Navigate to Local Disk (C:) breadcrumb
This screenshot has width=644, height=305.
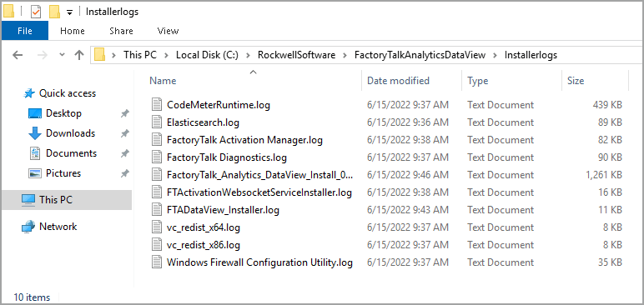coord(207,55)
